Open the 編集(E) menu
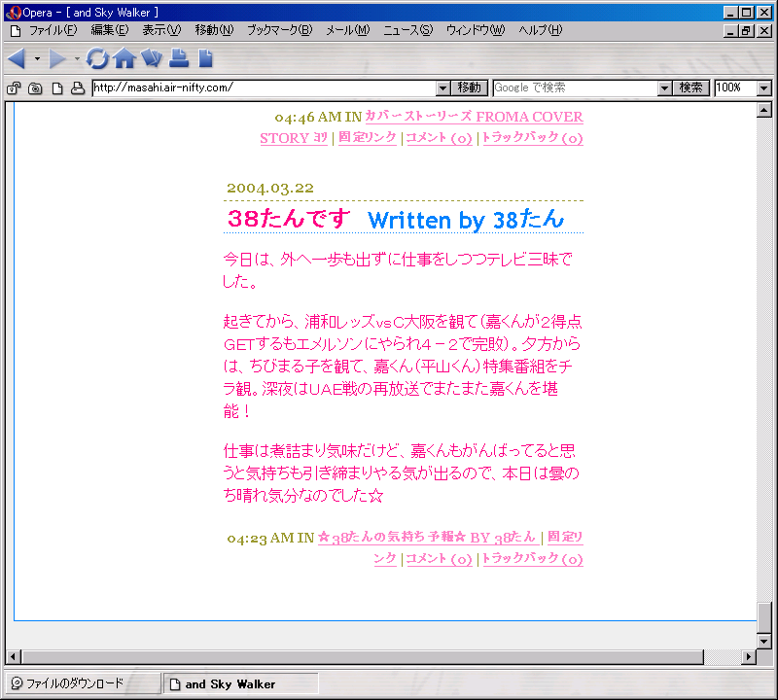Screen dimensions: 778x700 click(x=110, y=30)
